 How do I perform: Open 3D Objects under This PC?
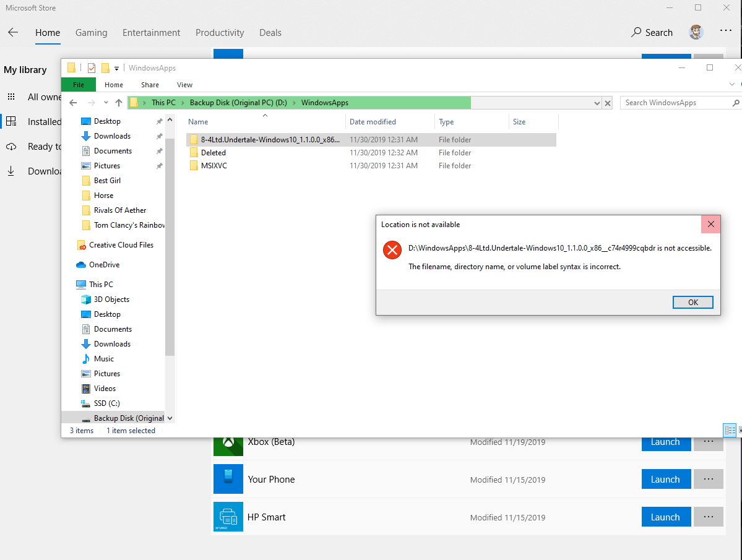tap(111, 299)
